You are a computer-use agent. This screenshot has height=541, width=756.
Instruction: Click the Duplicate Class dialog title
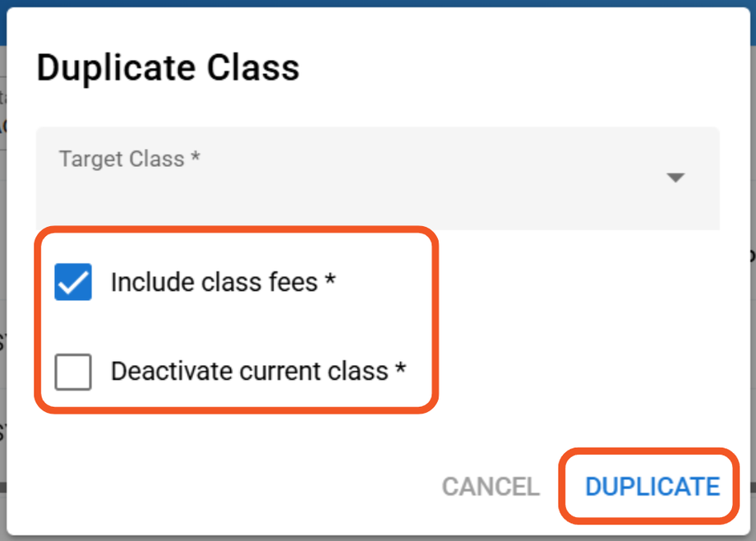tap(168, 67)
